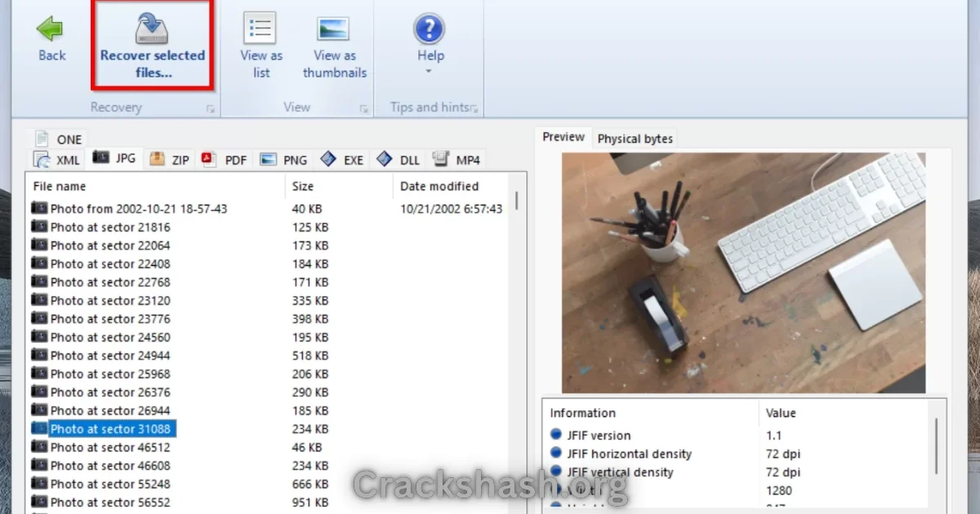This screenshot has width=980, height=514.
Task: Click the 1280 value cell
Action: [x=779, y=490]
